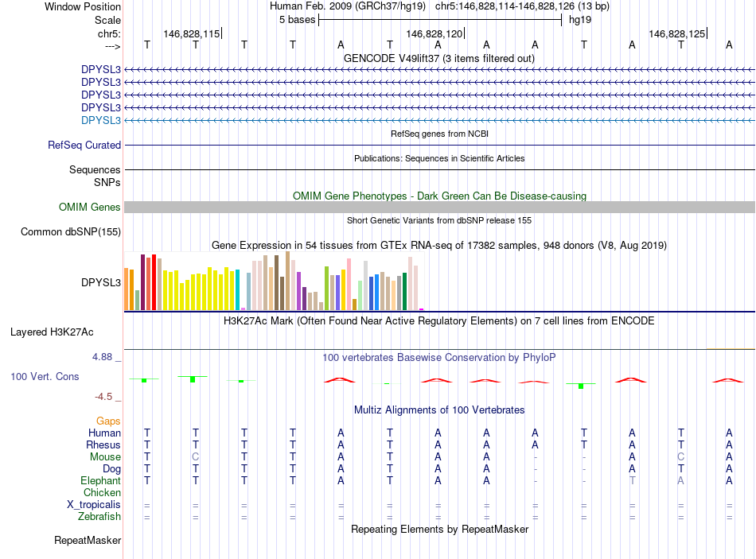Click the bright red bar in GTEx chart
This screenshot has height=559, width=756.
tap(154, 282)
